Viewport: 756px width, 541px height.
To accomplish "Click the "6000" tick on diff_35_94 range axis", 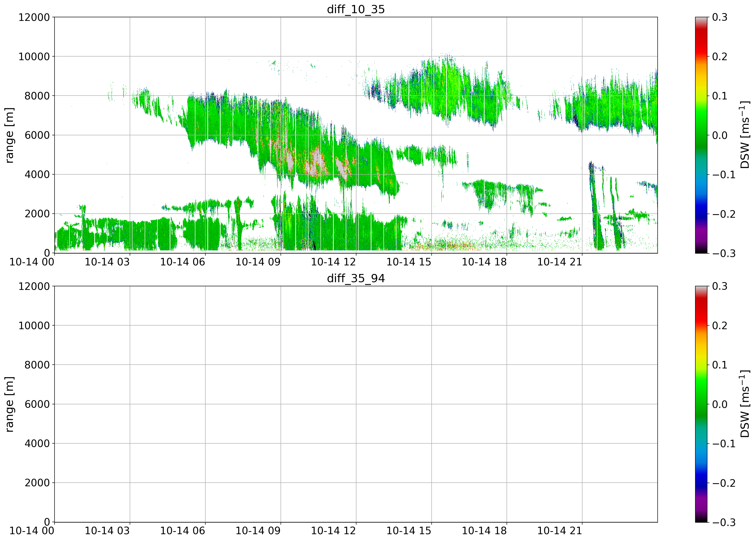I will pos(37,404).
